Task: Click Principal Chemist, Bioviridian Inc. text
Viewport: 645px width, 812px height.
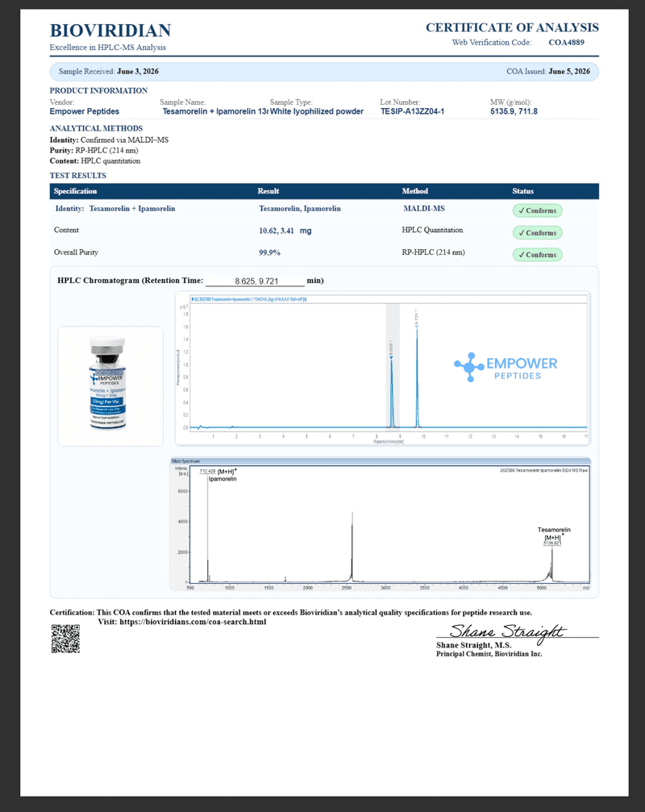Action: (489, 654)
